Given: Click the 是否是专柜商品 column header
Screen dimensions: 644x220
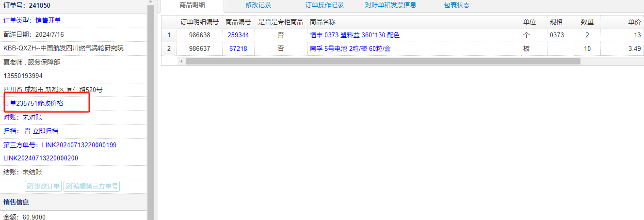Looking at the screenshot, I should [281, 22].
